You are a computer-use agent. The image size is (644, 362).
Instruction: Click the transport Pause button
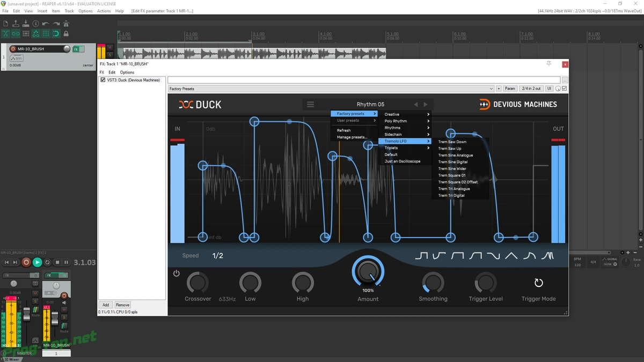[66, 262]
